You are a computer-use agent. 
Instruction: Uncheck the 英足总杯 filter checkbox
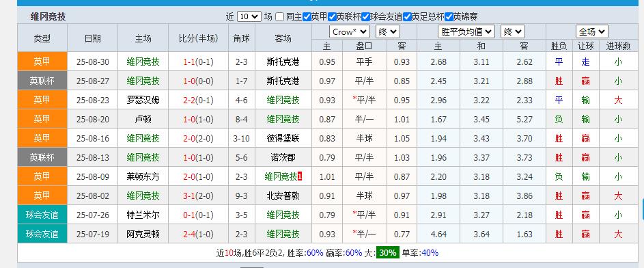407,17
